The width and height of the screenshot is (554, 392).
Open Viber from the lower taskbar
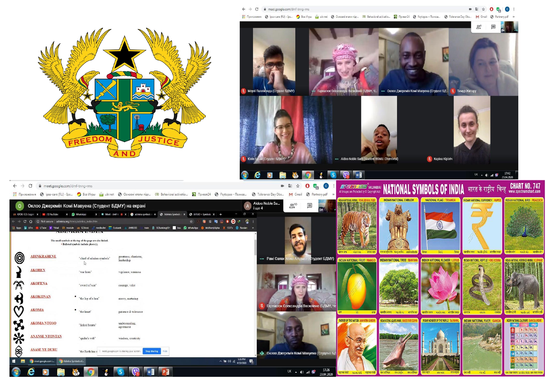(135, 372)
